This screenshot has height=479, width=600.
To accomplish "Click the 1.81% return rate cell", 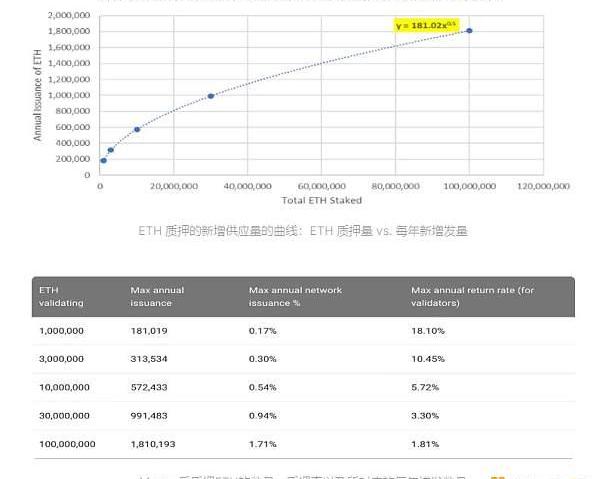I will [425, 443].
